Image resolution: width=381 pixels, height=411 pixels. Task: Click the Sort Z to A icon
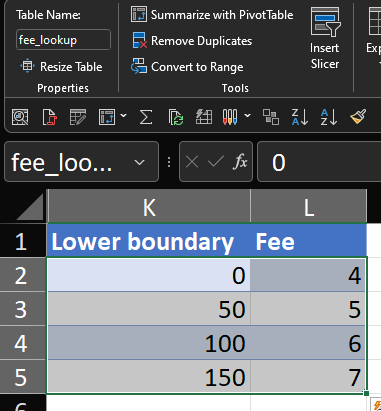click(299, 117)
